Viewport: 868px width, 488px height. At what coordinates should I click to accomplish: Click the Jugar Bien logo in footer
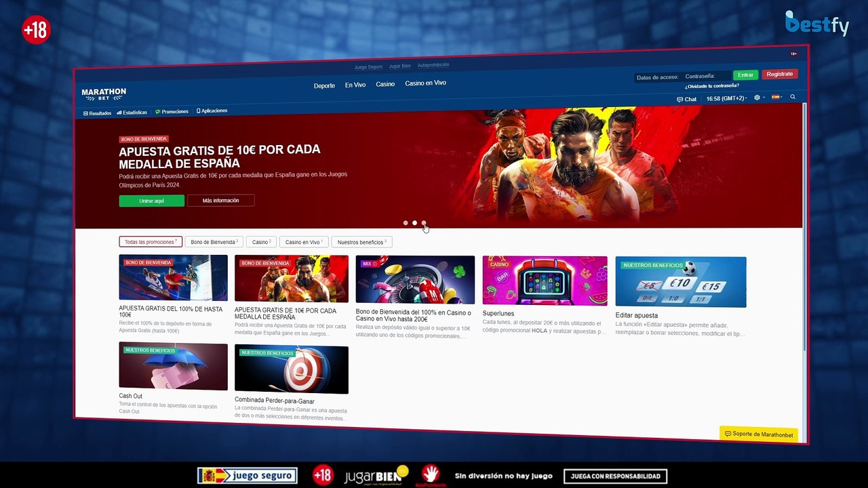[x=376, y=476]
